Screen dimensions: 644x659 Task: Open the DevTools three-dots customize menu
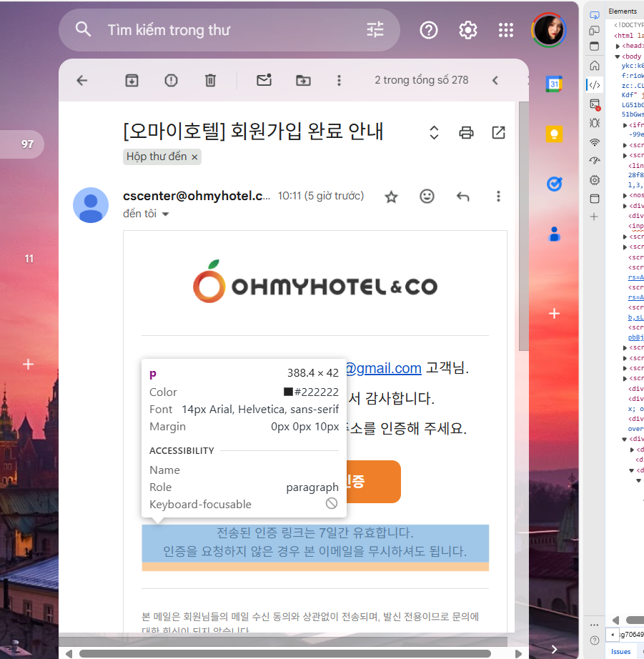pos(594,625)
